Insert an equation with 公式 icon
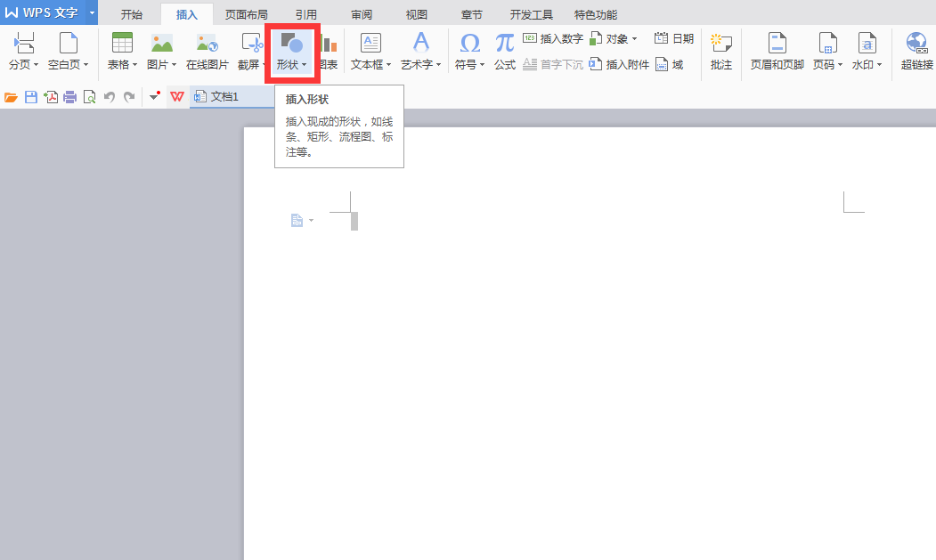This screenshot has width=936, height=560. pos(504,43)
